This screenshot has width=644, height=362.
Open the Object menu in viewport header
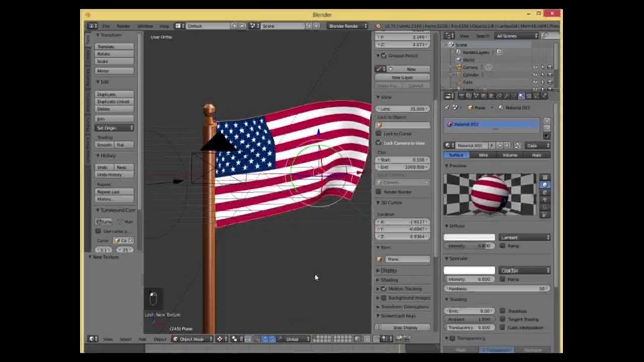tap(160, 339)
